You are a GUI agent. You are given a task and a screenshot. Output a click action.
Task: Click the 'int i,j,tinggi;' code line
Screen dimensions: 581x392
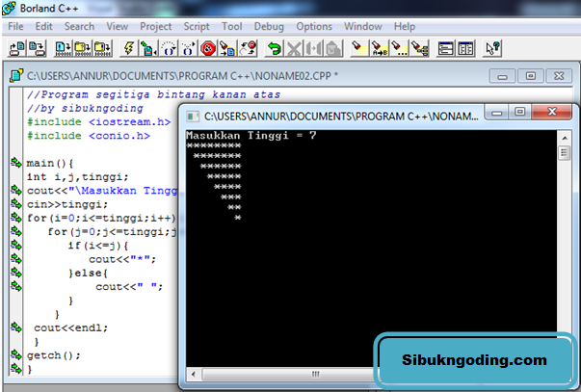click(x=77, y=176)
